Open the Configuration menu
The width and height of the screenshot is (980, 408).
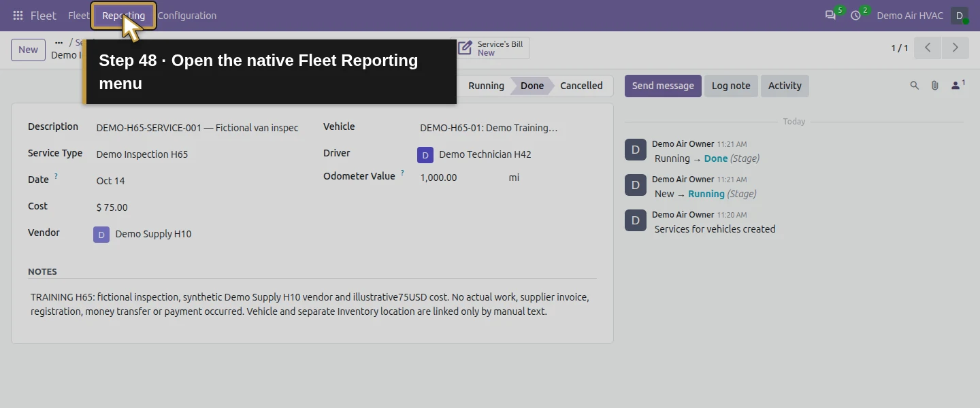[x=187, y=16]
